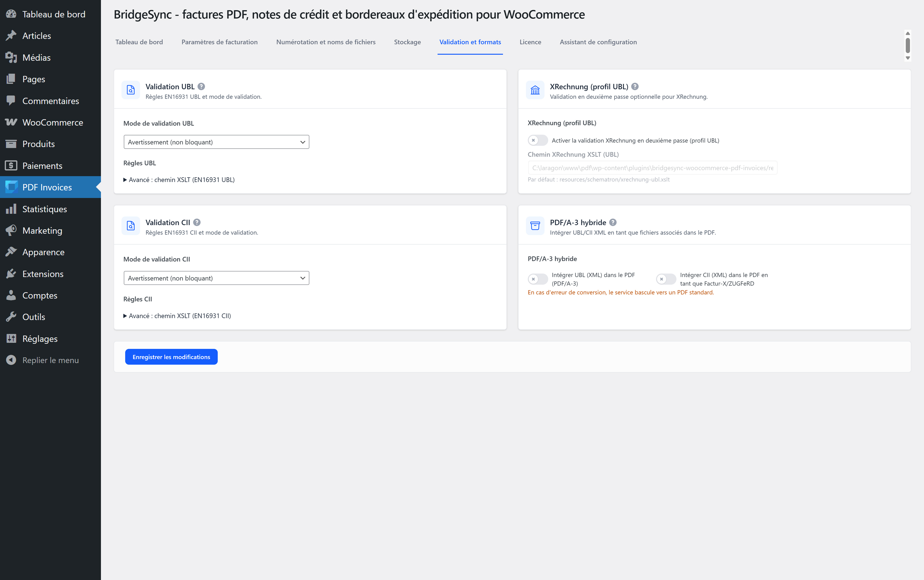This screenshot has height=580, width=924.
Task: Click help icon beside XRechnung (profil UBL) heading
Action: [635, 86]
